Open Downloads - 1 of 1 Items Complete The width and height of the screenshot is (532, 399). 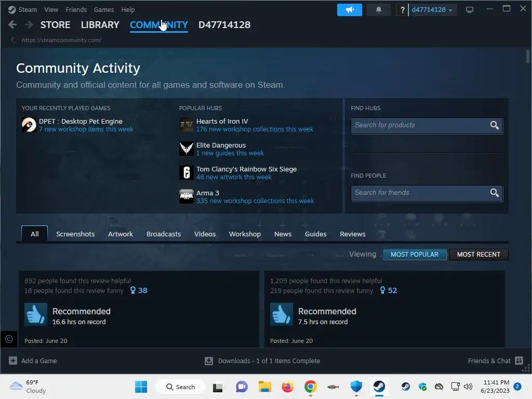[269, 361]
